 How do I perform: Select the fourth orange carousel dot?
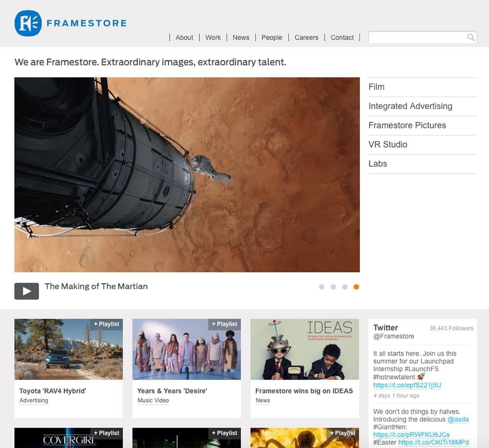pos(356,287)
